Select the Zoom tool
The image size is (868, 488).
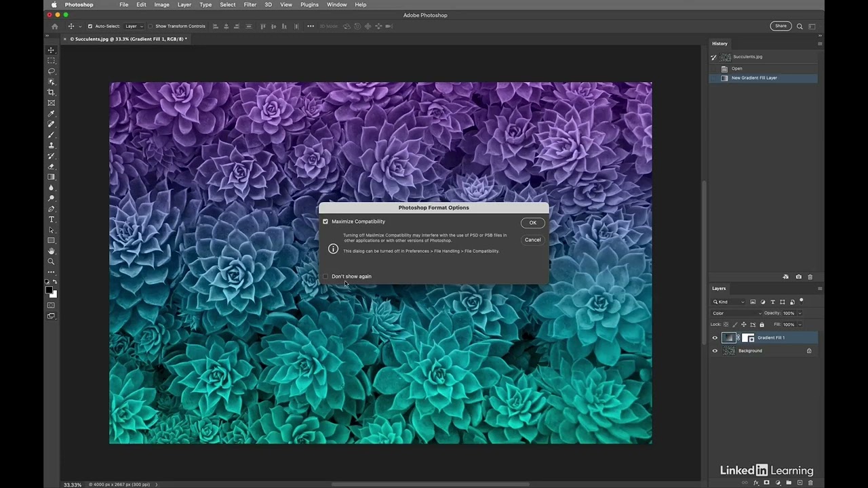pos(51,262)
